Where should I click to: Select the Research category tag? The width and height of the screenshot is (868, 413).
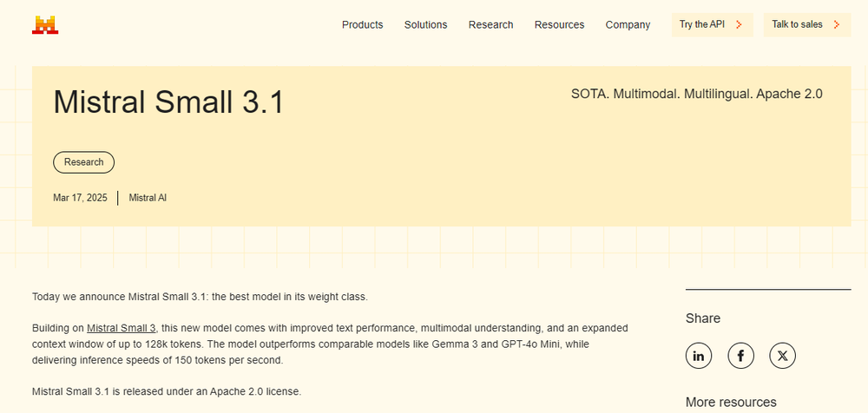[x=83, y=162]
